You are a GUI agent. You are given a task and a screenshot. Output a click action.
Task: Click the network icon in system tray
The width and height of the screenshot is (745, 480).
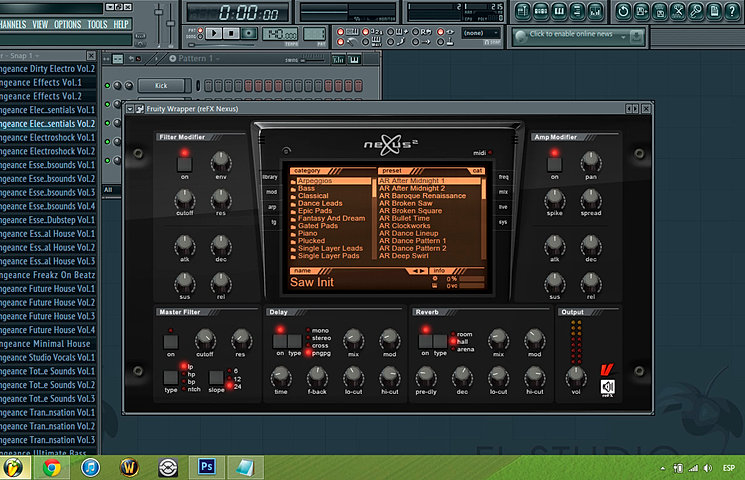coord(693,468)
